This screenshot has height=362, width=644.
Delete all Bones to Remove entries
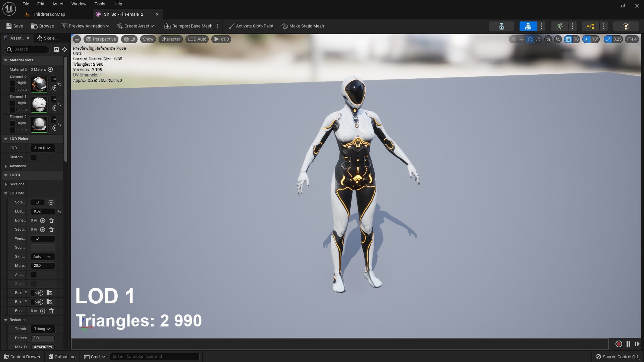(51, 221)
